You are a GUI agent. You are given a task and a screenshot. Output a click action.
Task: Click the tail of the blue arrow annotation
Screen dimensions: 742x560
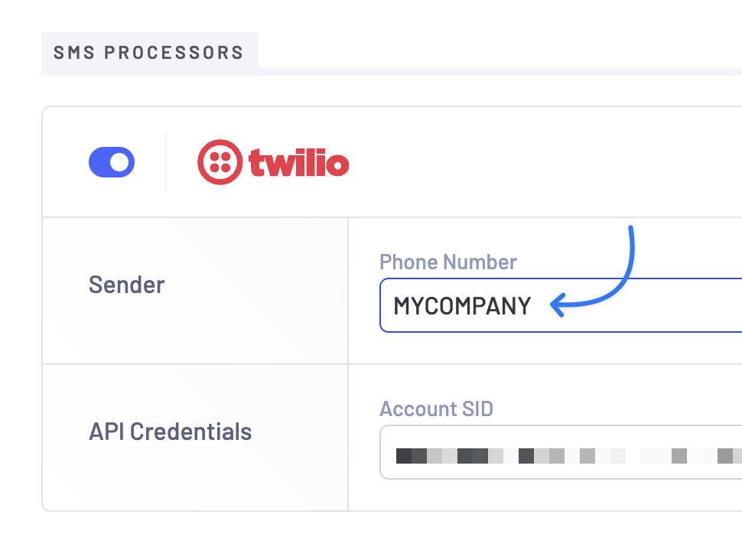(631, 232)
